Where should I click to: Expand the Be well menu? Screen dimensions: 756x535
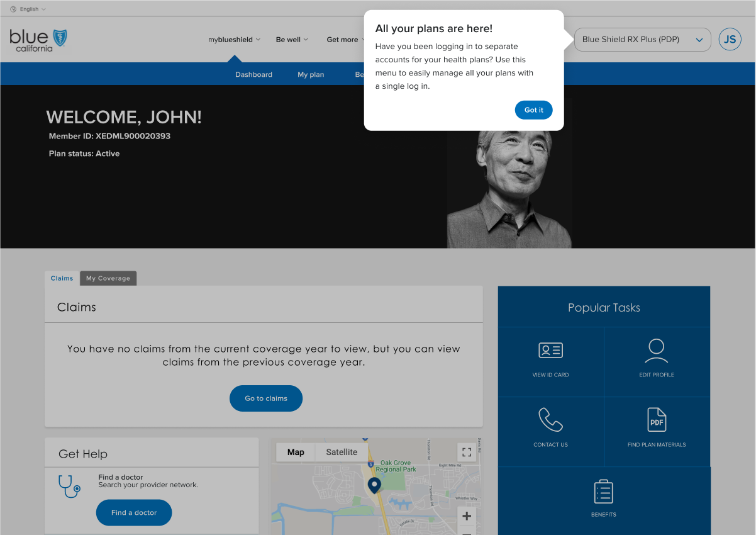tap(292, 40)
